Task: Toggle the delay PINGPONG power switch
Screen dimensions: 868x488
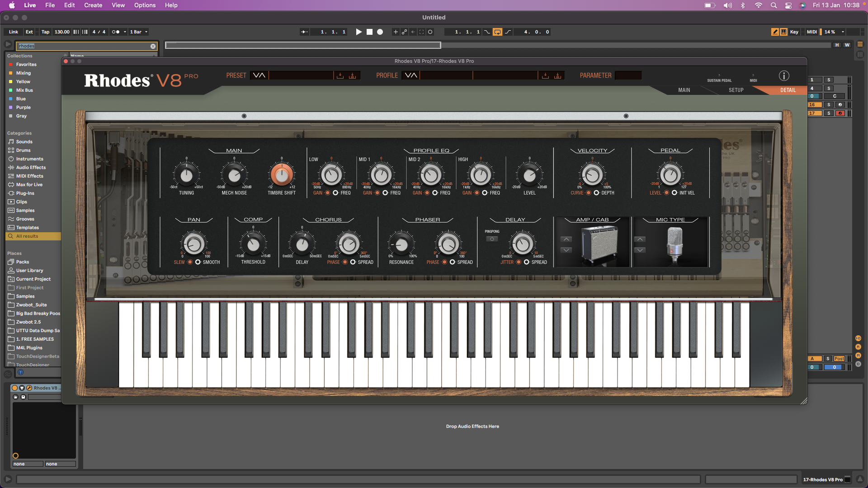Action: tap(492, 239)
